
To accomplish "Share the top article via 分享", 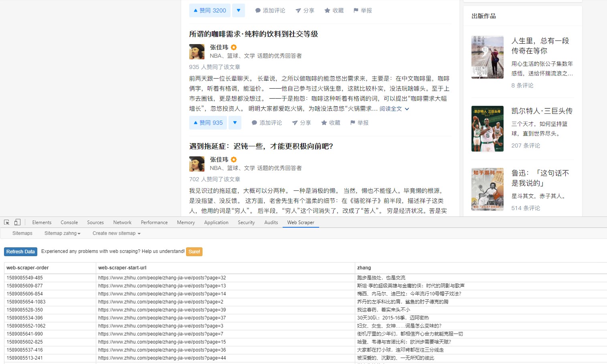I will coord(305,10).
